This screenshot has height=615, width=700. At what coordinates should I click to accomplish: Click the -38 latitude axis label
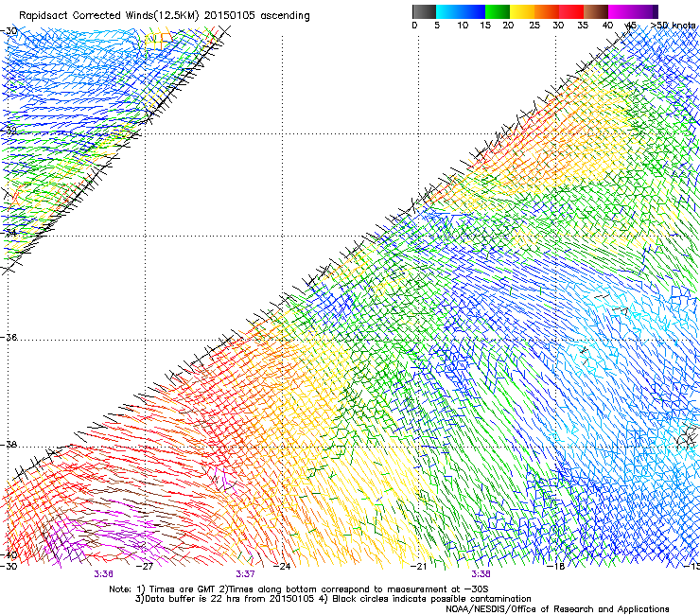point(9,445)
